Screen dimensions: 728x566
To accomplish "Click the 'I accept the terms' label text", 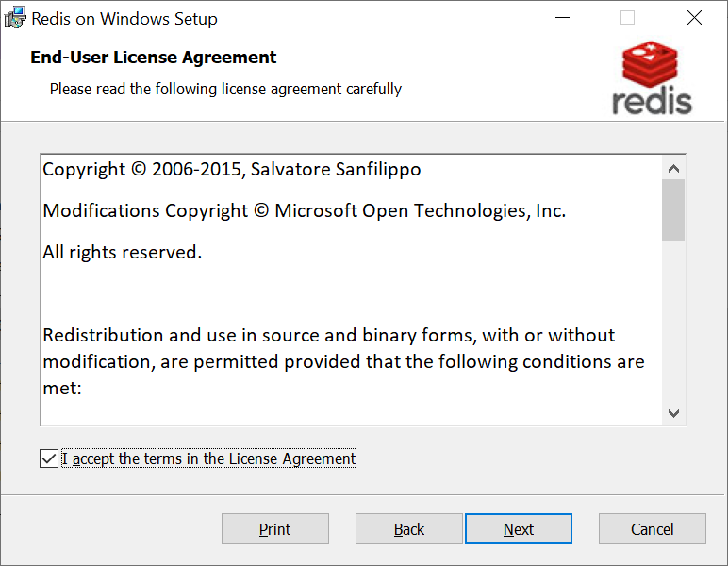I will click(209, 458).
